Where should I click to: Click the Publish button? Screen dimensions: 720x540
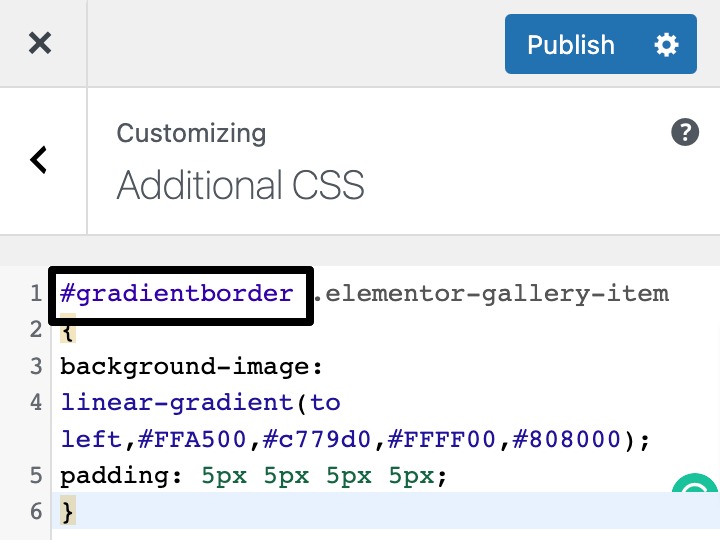click(x=570, y=44)
